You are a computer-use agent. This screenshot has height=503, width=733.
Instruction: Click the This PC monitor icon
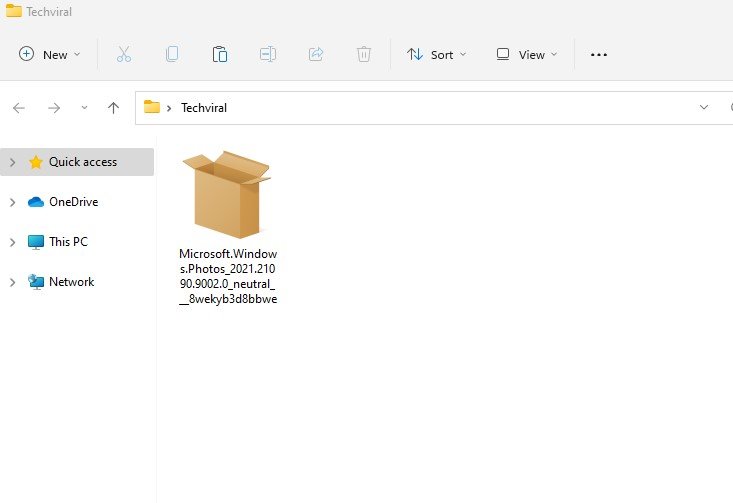point(36,242)
